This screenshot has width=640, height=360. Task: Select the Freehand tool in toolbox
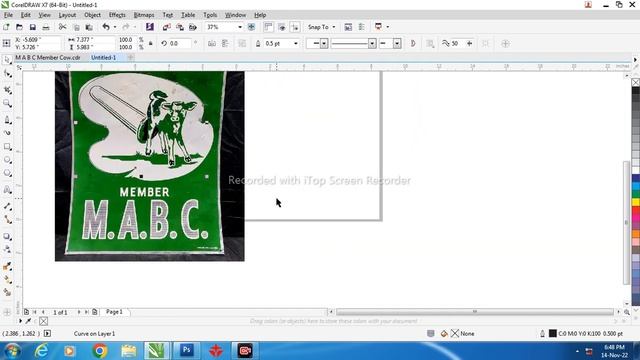[x=7, y=120]
